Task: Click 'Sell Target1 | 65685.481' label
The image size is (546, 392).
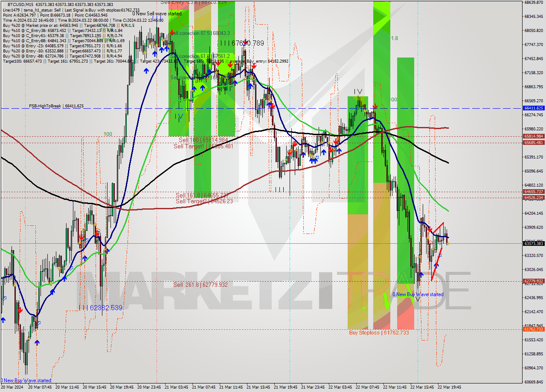Action: point(203,146)
